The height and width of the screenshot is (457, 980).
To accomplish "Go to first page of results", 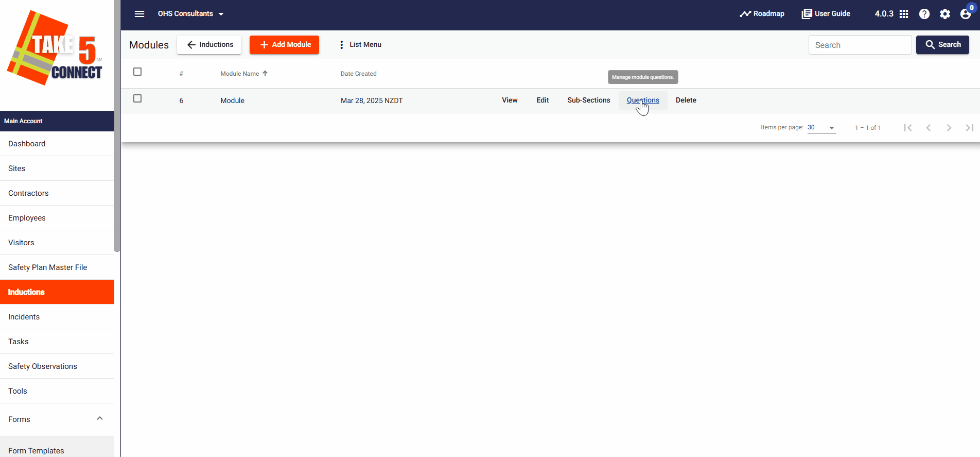I will point(908,128).
